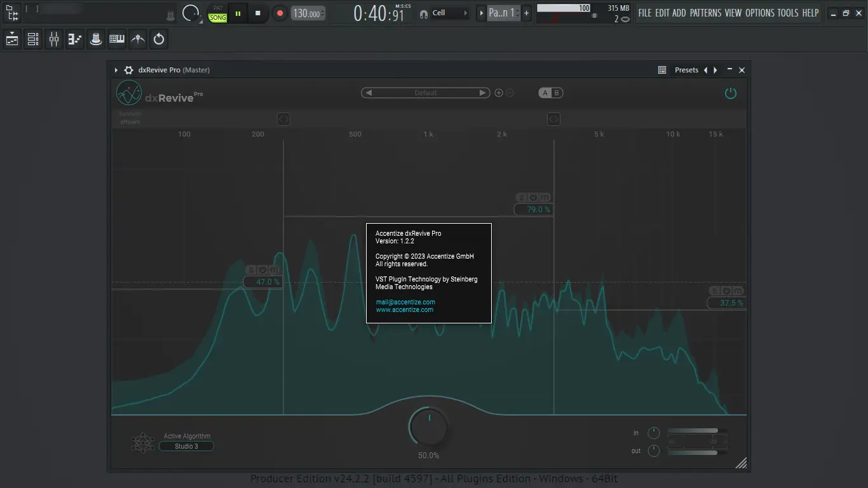Open the Active Algorithm Studio 3 dropdown
The width and height of the screenshot is (868, 488).
186,446
